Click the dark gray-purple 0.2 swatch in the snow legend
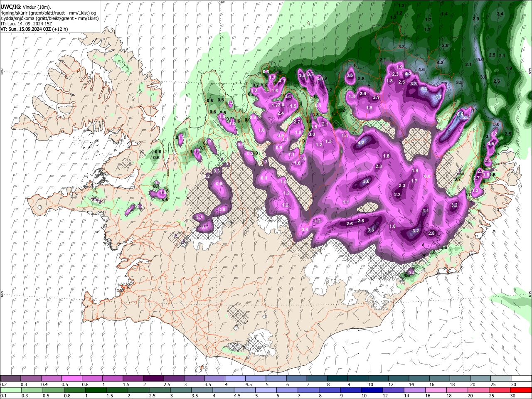Viewport: 532px width, 399px height. click(11, 378)
